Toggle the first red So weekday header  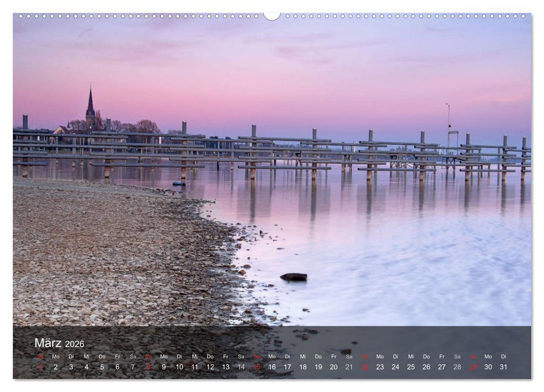point(39,356)
